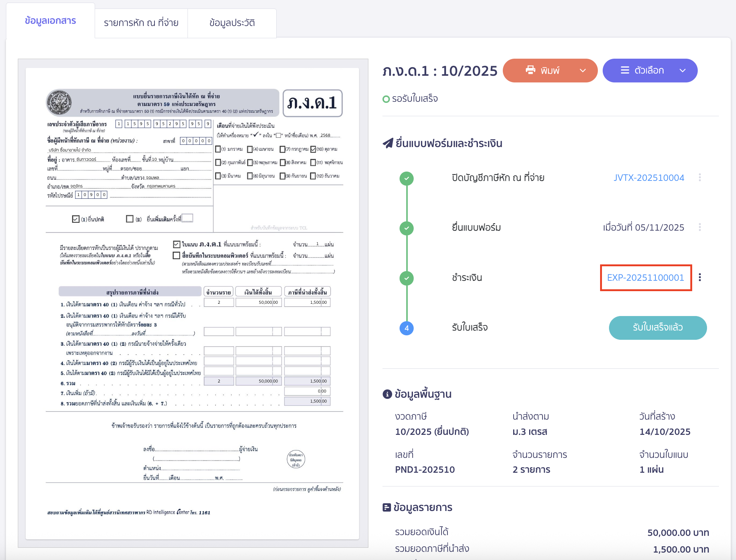This screenshot has width=736, height=560.
Task: Switch to the รายการหัก ณ ที่จ่าย tab
Action: point(141,23)
